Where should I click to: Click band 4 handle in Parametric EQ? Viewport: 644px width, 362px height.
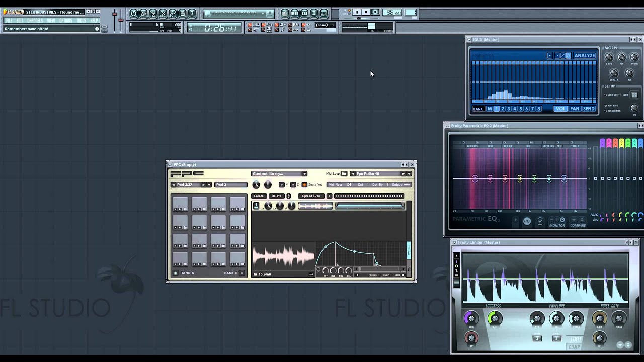tap(520, 178)
